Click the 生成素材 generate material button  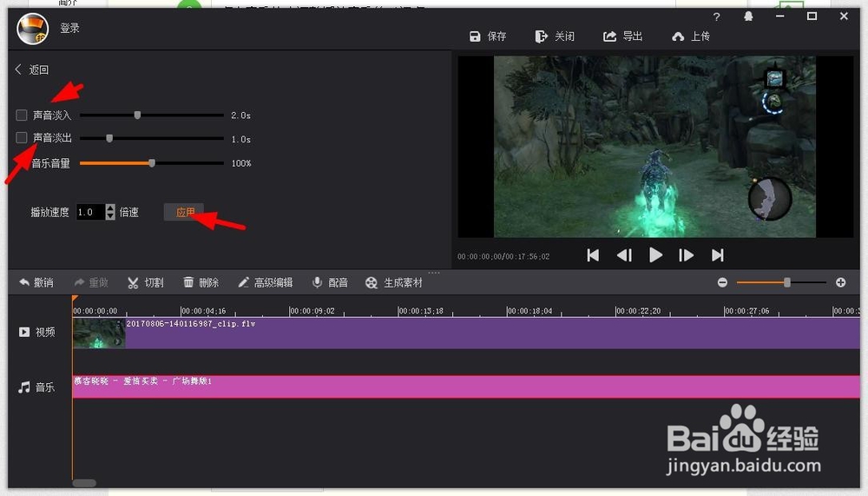[x=393, y=282]
